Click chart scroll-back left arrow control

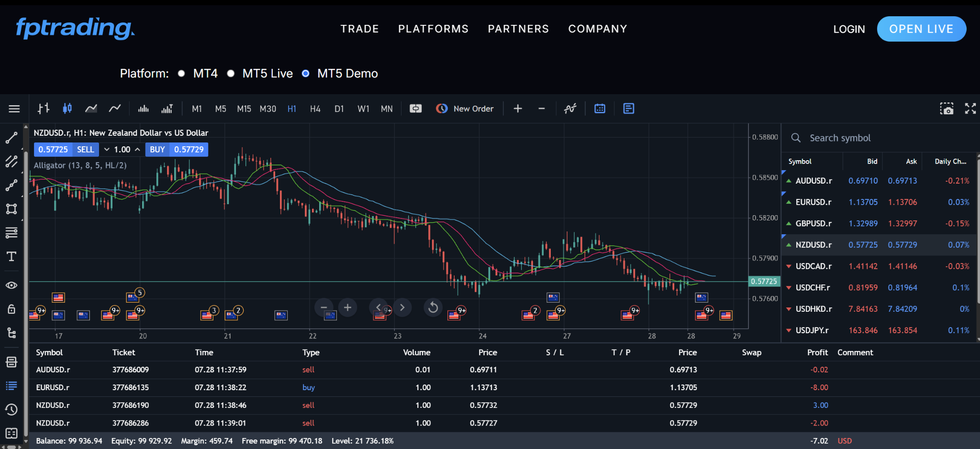378,307
